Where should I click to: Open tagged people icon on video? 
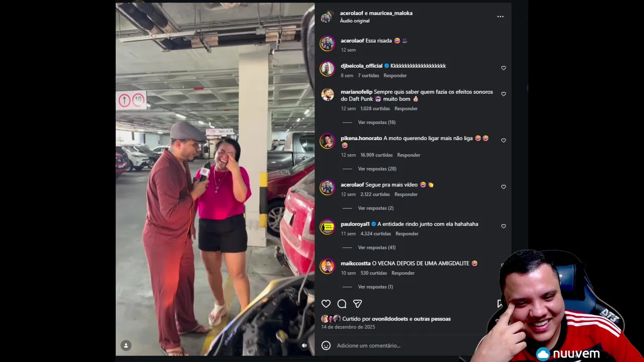coord(126,345)
